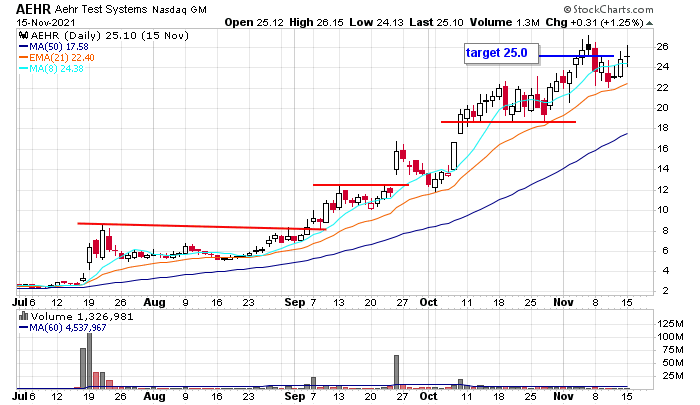This screenshot has height=405, width=700.
Task: Click the Nov label on volume panel axis
Action: pyautogui.click(x=563, y=396)
